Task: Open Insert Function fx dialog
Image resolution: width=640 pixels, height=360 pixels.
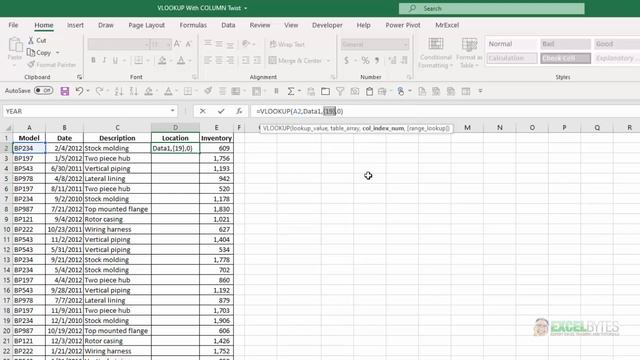Action: coord(239,111)
